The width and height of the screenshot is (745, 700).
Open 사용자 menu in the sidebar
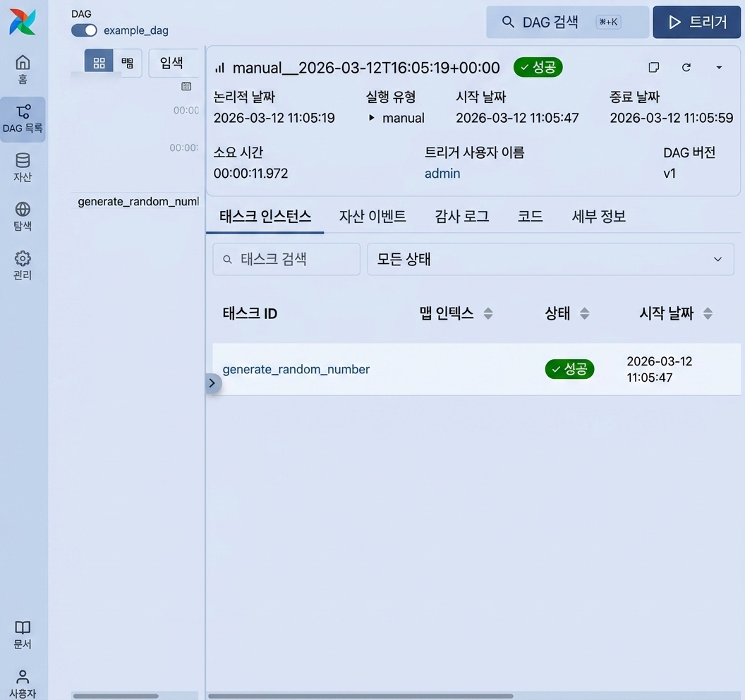(x=23, y=684)
